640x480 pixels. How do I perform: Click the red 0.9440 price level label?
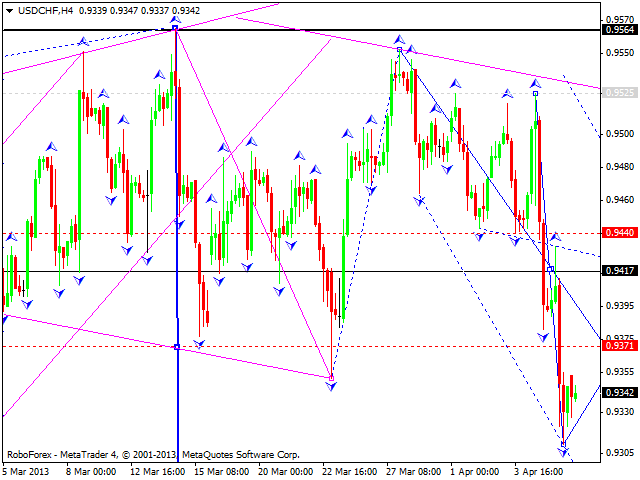(x=617, y=233)
